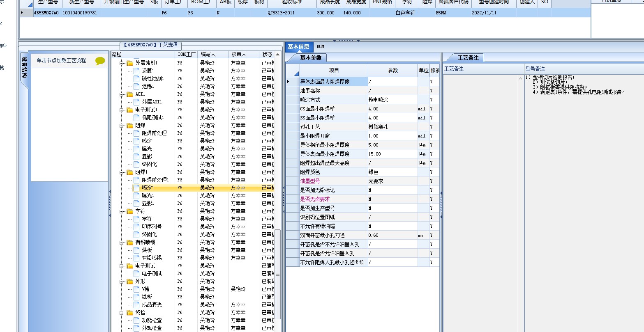
Task: Collapse the 外形 tree node
Action: pos(122,282)
